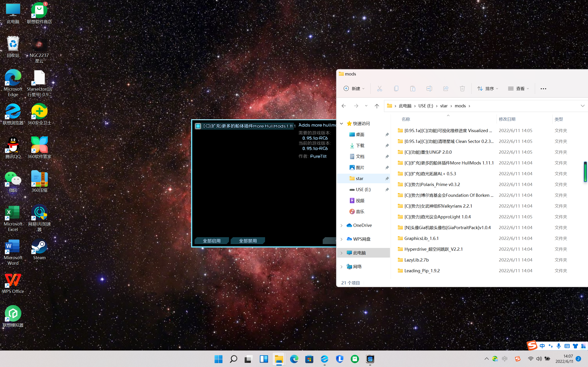The width and height of the screenshot is (588, 367).
Task: Open the 新建 new item menu
Action: (354, 89)
